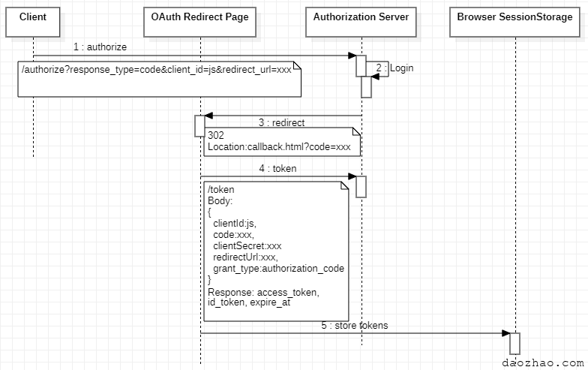Select the /authorize?response_type=code note

tap(159, 80)
